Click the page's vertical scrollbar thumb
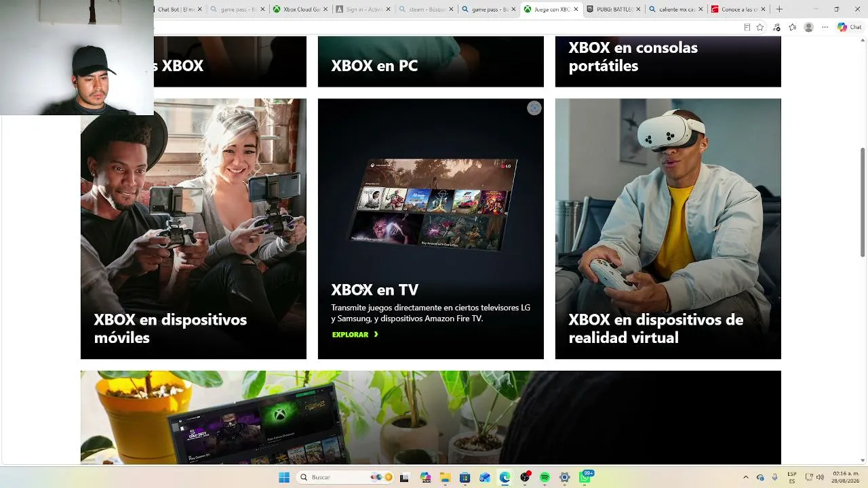Image resolution: width=868 pixels, height=488 pixels. click(863, 202)
